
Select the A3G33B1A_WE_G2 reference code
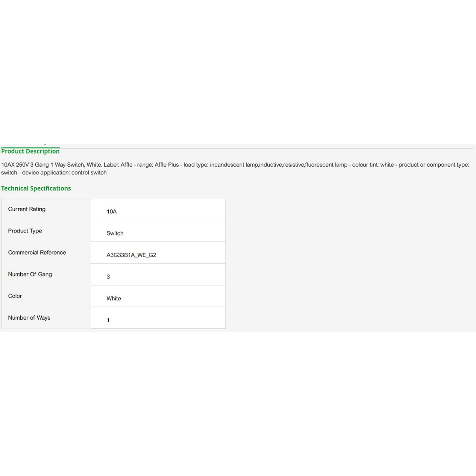pos(131,255)
